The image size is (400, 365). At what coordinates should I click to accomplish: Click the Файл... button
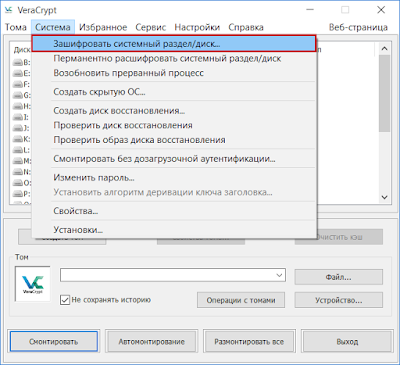coord(339,277)
